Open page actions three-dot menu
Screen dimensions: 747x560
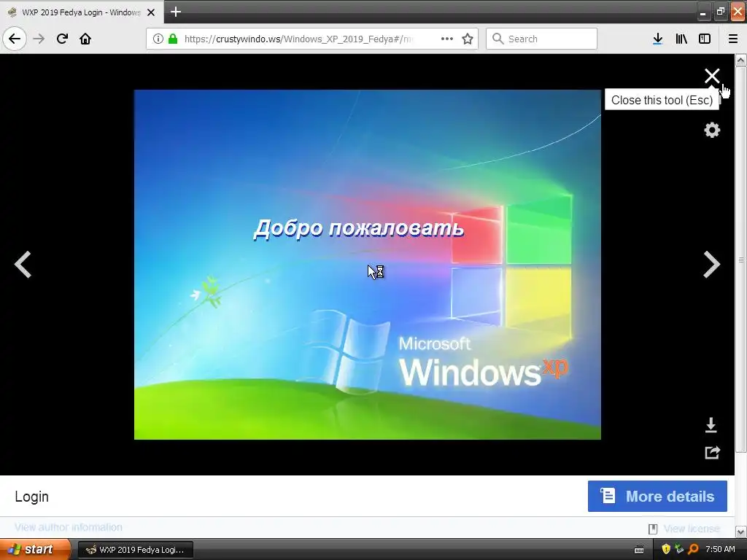tap(447, 39)
